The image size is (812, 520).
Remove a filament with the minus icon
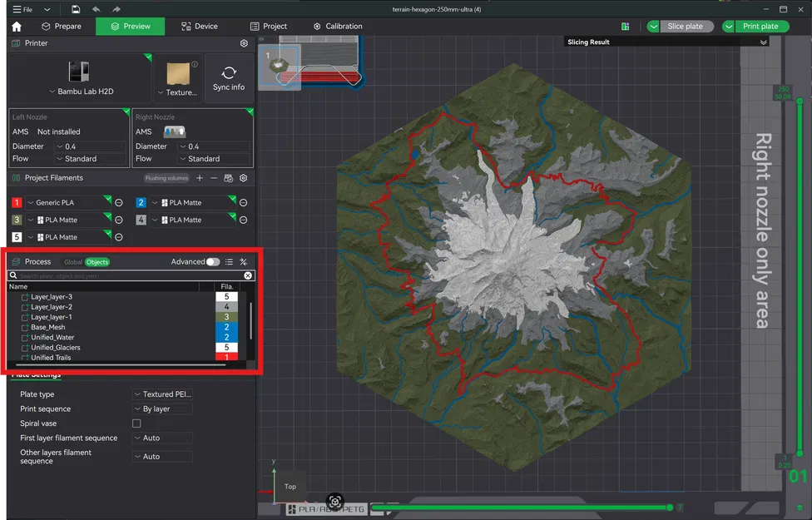click(x=214, y=177)
